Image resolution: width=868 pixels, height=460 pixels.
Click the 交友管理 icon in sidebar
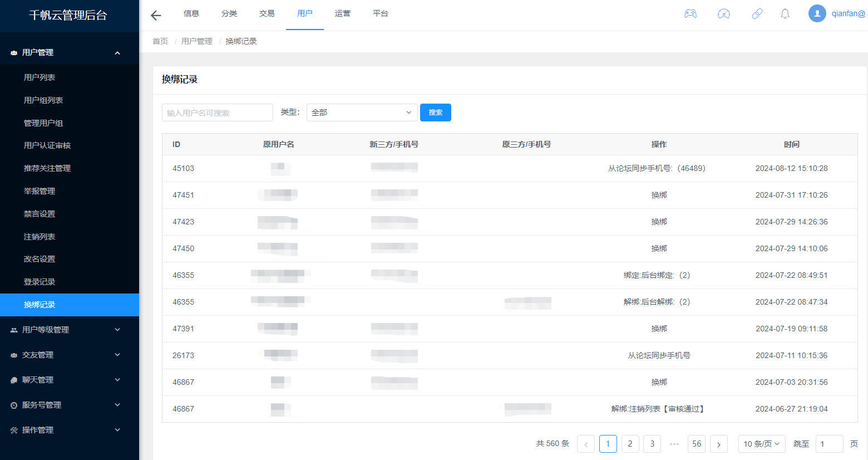coord(14,355)
